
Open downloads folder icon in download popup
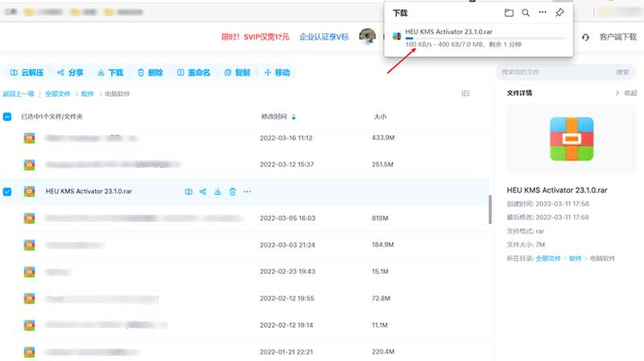509,13
